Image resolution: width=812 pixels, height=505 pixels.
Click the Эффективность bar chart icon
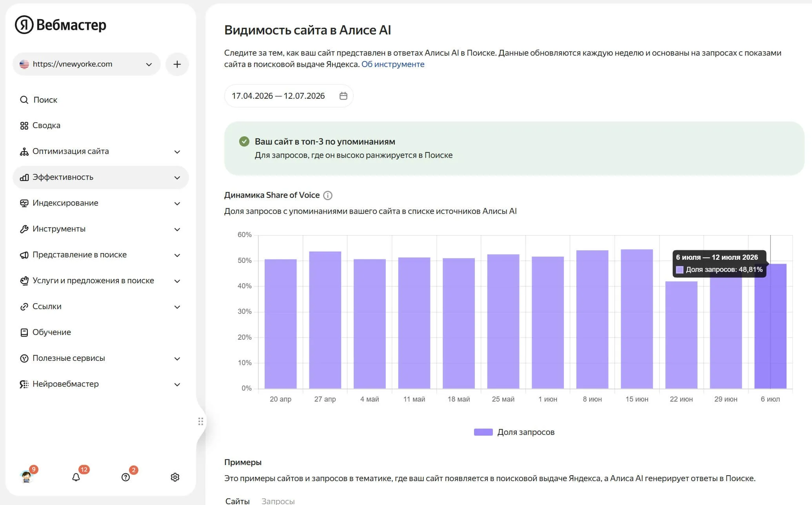[x=24, y=177]
